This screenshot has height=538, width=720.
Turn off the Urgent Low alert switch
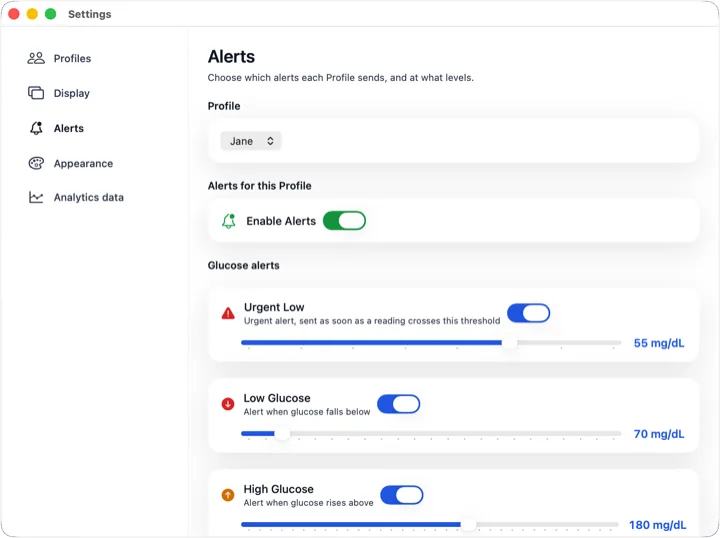point(529,313)
